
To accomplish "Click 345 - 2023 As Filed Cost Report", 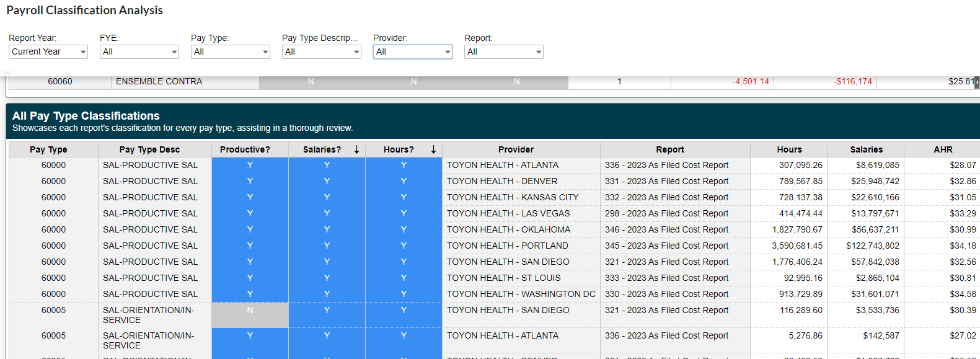I will pyautogui.click(x=666, y=246).
